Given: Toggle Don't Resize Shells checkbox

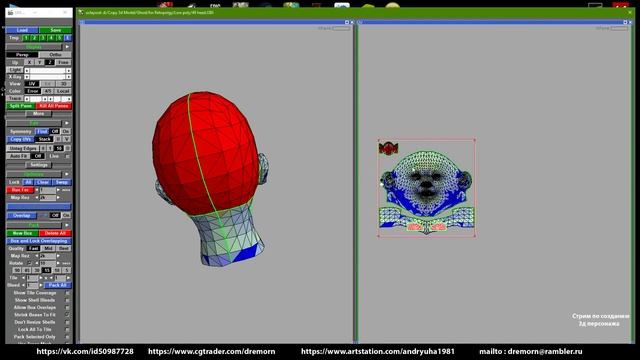Looking at the screenshot, I should pyautogui.click(x=67, y=322).
